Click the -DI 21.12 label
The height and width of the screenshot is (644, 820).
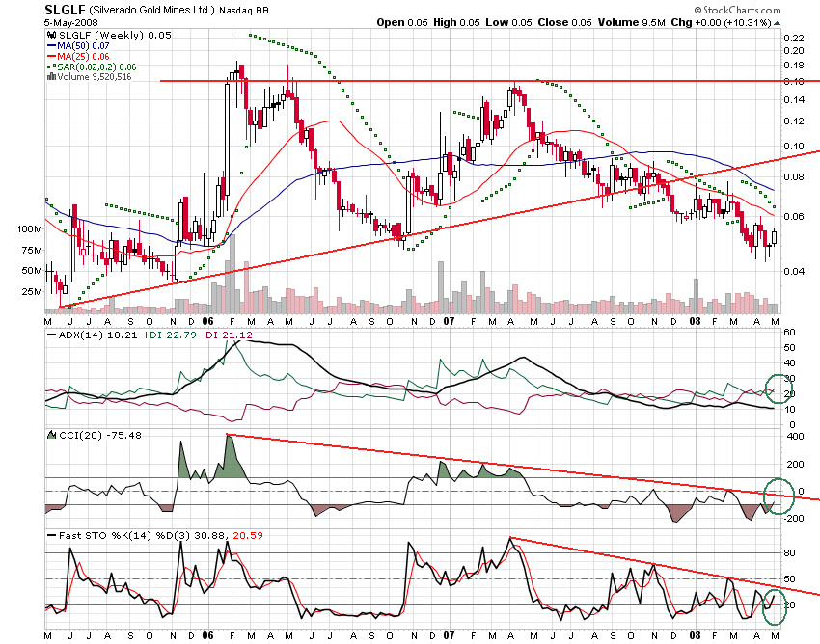[227, 335]
